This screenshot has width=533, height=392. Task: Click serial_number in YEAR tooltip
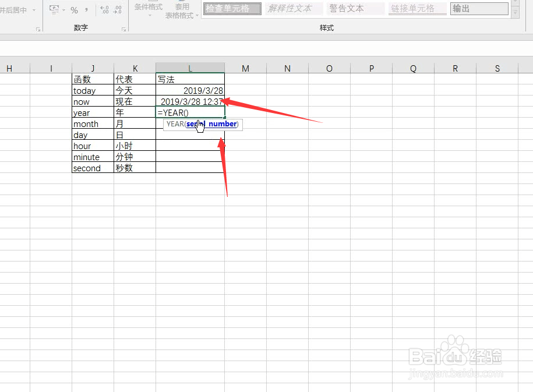211,124
